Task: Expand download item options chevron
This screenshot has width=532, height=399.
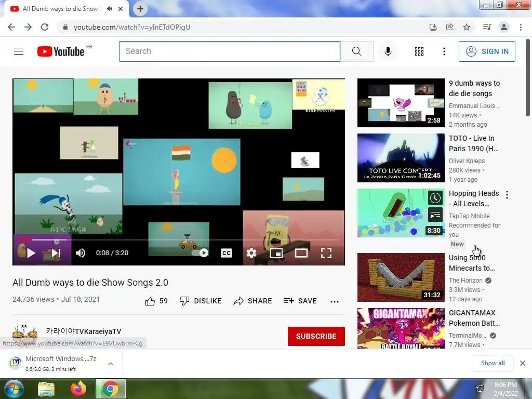Action: point(111,363)
